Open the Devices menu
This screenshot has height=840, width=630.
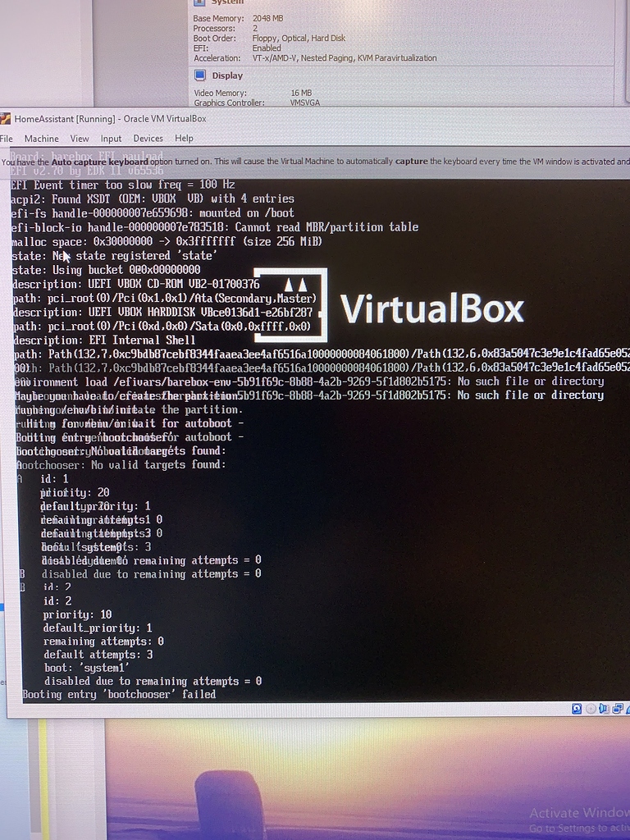tap(148, 139)
